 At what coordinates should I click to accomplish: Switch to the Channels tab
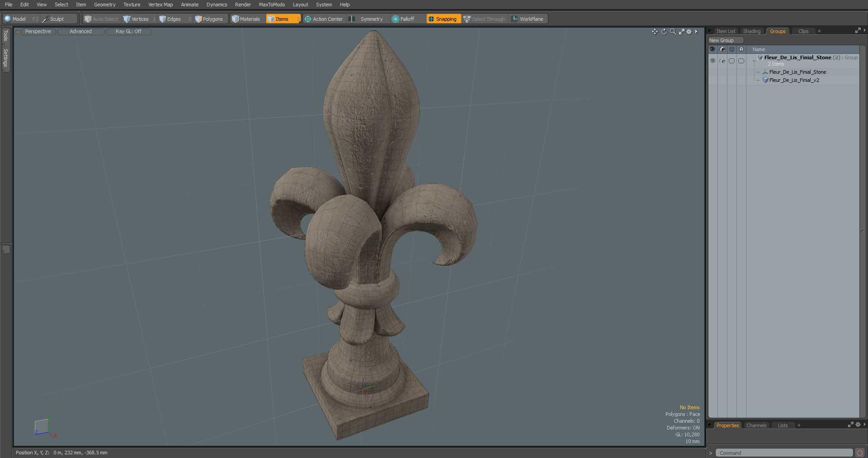coord(756,425)
